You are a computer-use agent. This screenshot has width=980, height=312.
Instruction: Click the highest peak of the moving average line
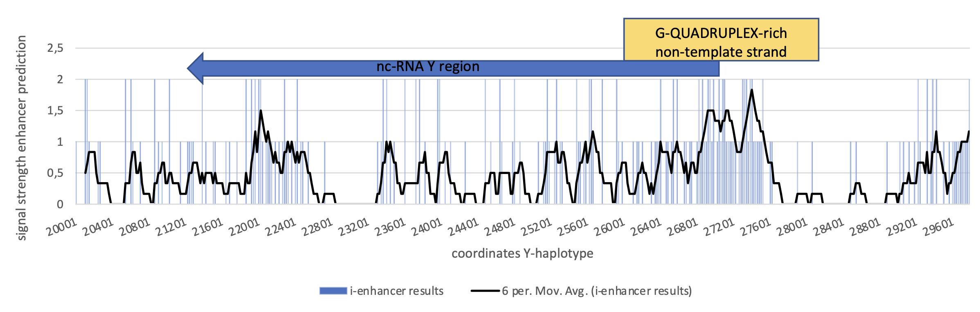tap(751, 90)
